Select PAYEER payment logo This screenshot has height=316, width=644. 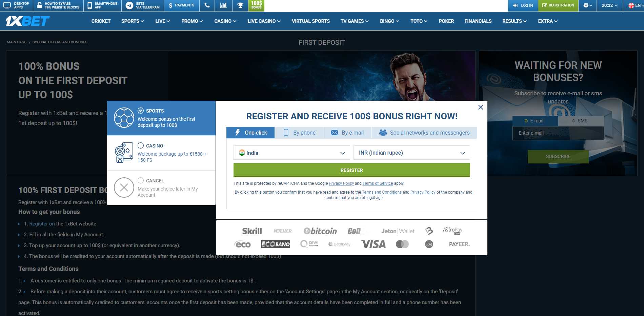(x=459, y=244)
